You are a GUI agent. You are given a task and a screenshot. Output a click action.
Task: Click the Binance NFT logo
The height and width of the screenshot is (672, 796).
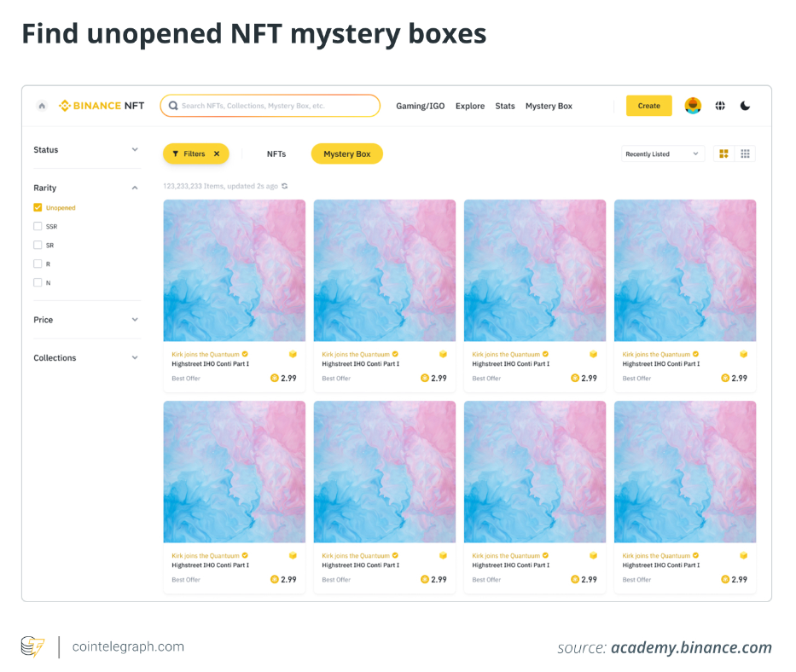[x=102, y=106]
